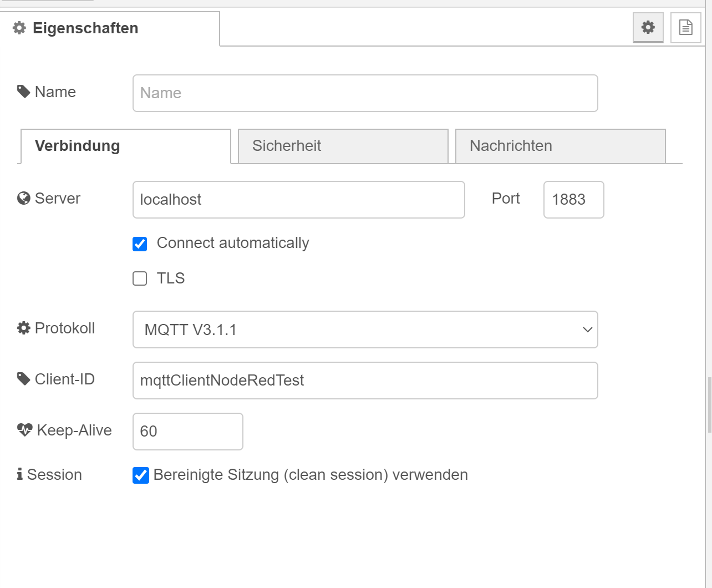The height and width of the screenshot is (588, 712).
Task: Click the 'TLS' label text
Action: (171, 278)
